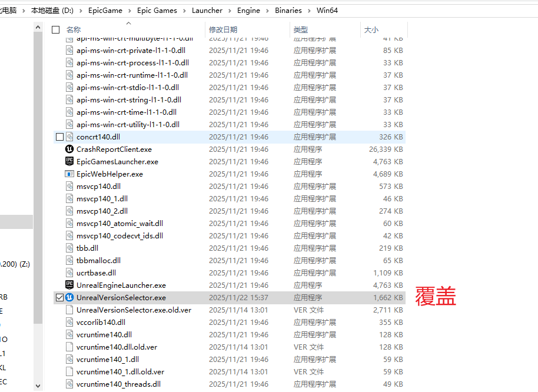Click the msvcp140.dll file icon

(69, 186)
